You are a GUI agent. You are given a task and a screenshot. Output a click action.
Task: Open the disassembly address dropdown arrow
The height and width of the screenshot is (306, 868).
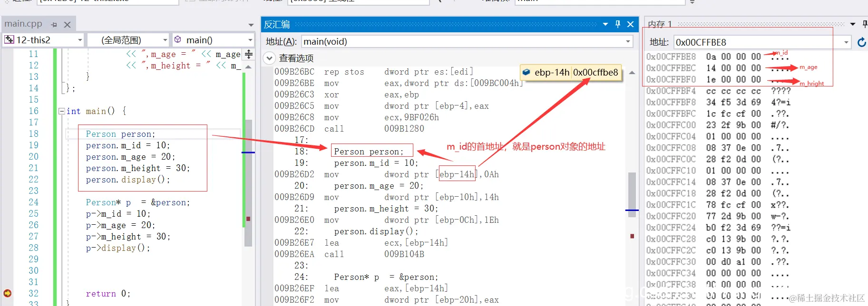[628, 42]
